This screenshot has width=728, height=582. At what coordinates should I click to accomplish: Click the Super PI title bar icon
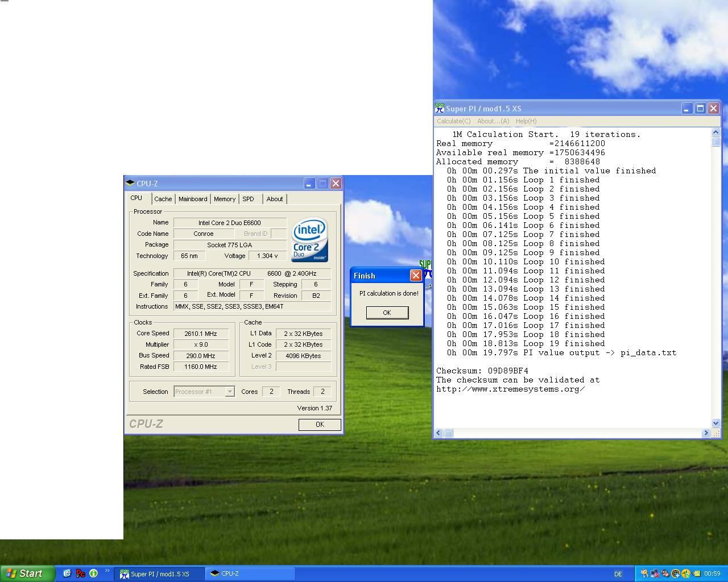point(440,108)
